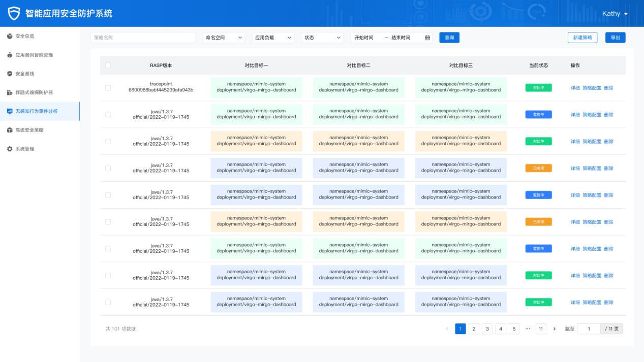The image size is (644, 362).
Task: Open the 无感知行为事件分析 menu item
Action: [x=40, y=111]
